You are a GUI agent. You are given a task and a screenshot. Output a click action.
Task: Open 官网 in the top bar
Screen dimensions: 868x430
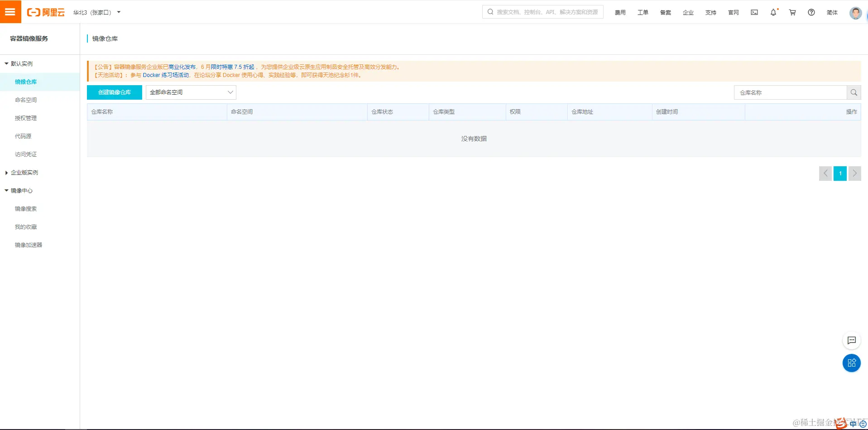[x=734, y=12]
